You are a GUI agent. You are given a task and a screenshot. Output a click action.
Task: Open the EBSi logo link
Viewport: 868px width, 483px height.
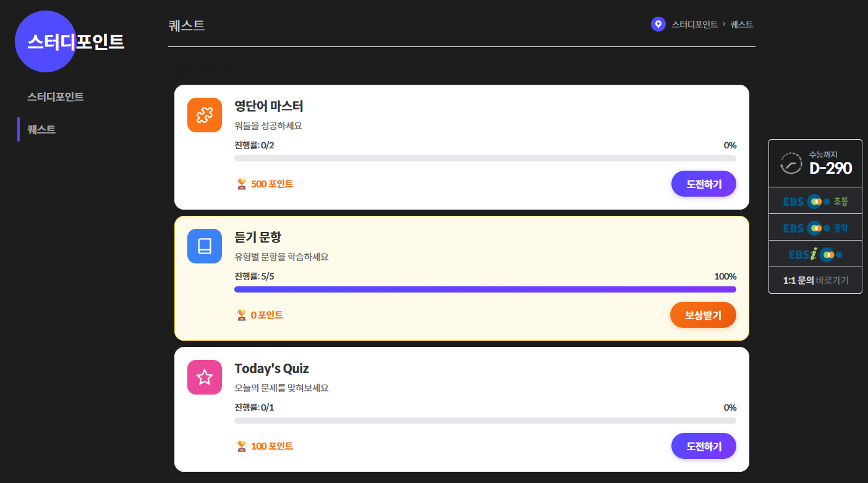815,254
